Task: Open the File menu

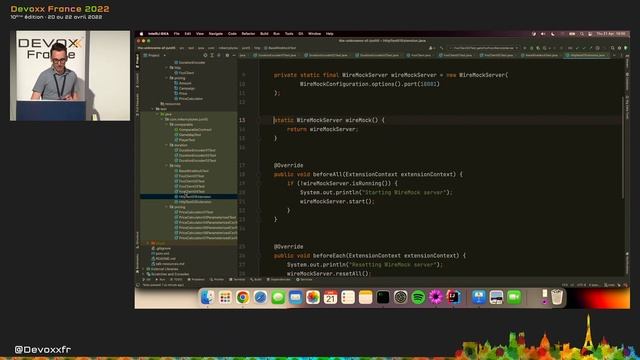Action: (x=176, y=34)
